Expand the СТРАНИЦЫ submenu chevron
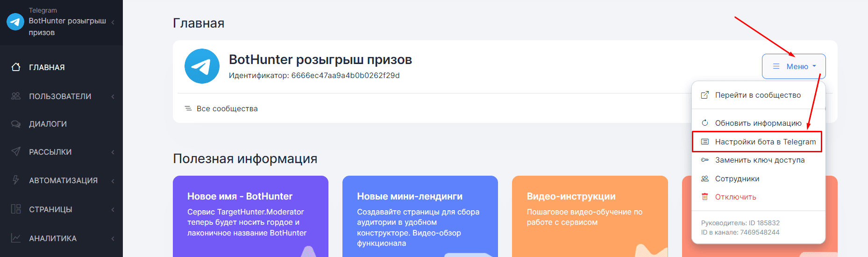Image resolution: width=868 pixels, height=257 pixels. click(x=113, y=209)
